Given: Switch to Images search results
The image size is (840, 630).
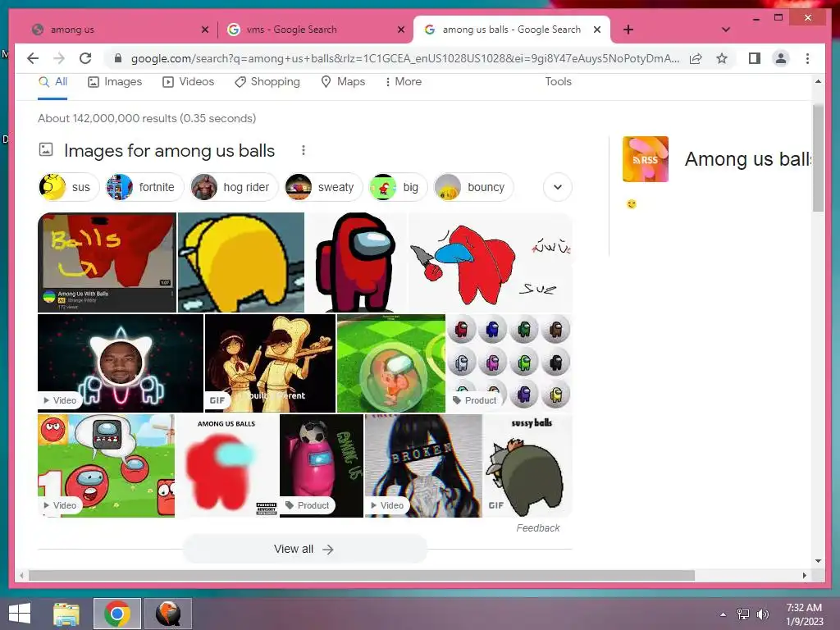Looking at the screenshot, I should pyautogui.click(x=115, y=82).
